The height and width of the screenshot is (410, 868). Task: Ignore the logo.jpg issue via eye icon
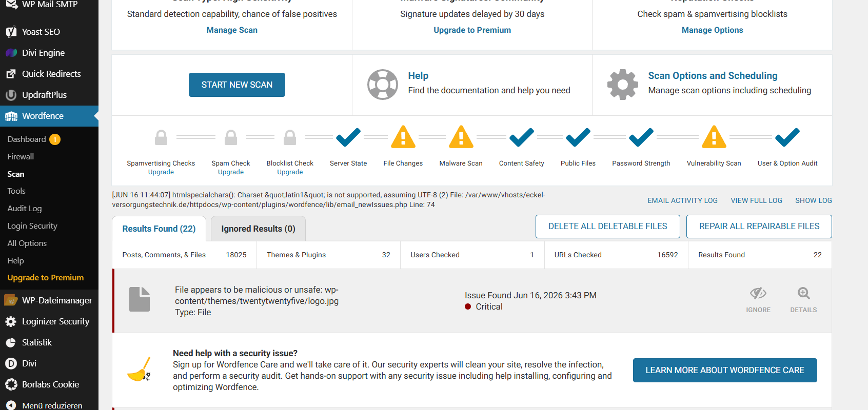click(x=758, y=293)
